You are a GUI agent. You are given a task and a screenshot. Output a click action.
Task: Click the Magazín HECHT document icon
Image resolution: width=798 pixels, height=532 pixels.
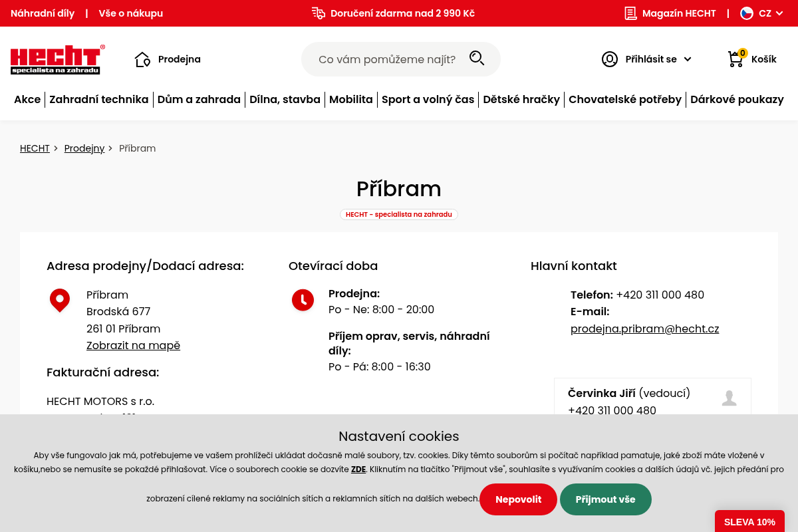(x=630, y=13)
